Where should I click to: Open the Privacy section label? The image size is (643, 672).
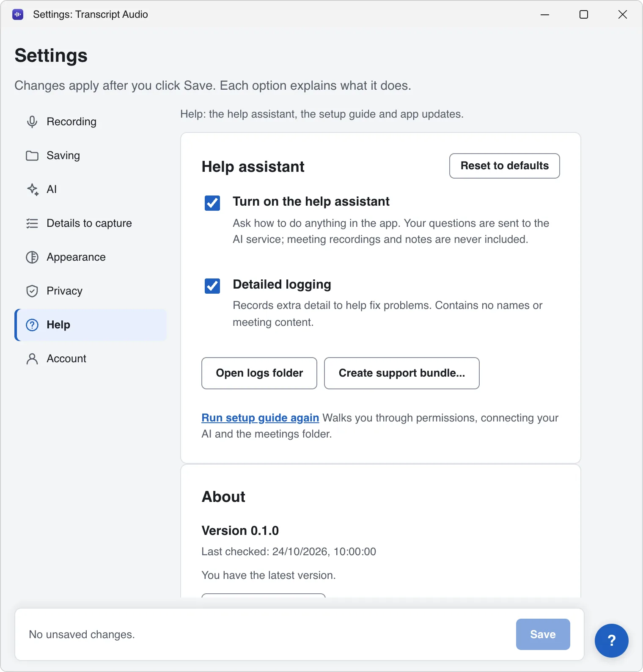point(64,291)
